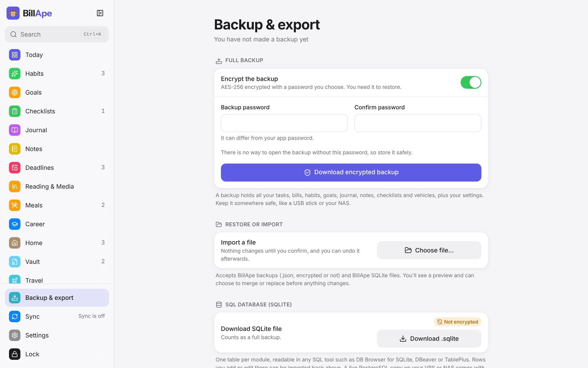The height and width of the screenshot is (368, 588).
Task: Click the 'Sync is off' status text
Action: click(x=91, y=316)
